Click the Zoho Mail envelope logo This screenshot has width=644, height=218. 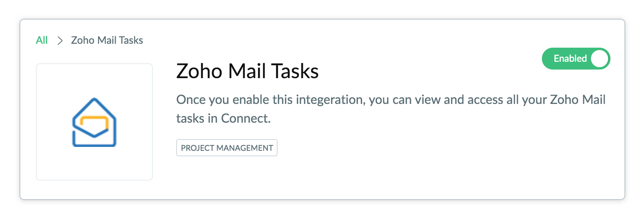tap(94, 122)
